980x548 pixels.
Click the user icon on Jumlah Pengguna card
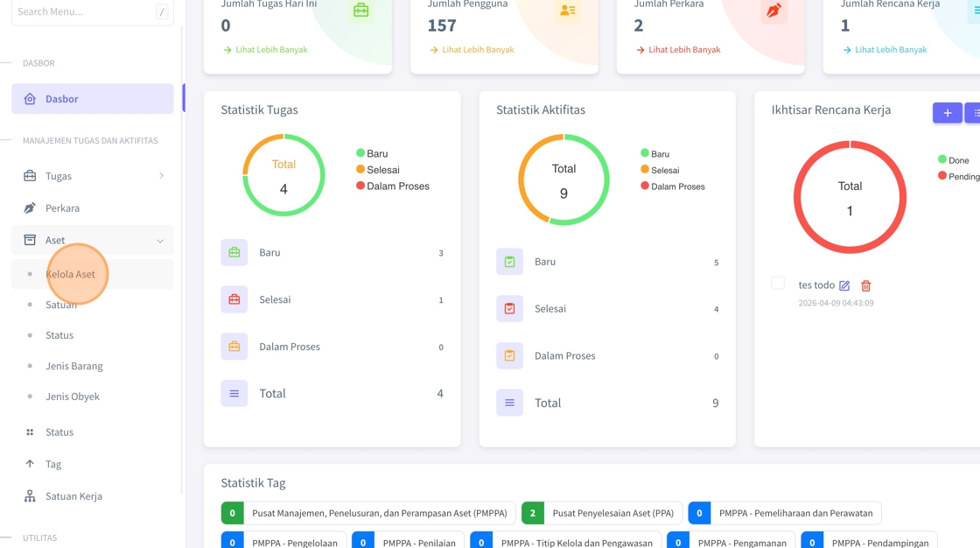[x=568, y=11]
